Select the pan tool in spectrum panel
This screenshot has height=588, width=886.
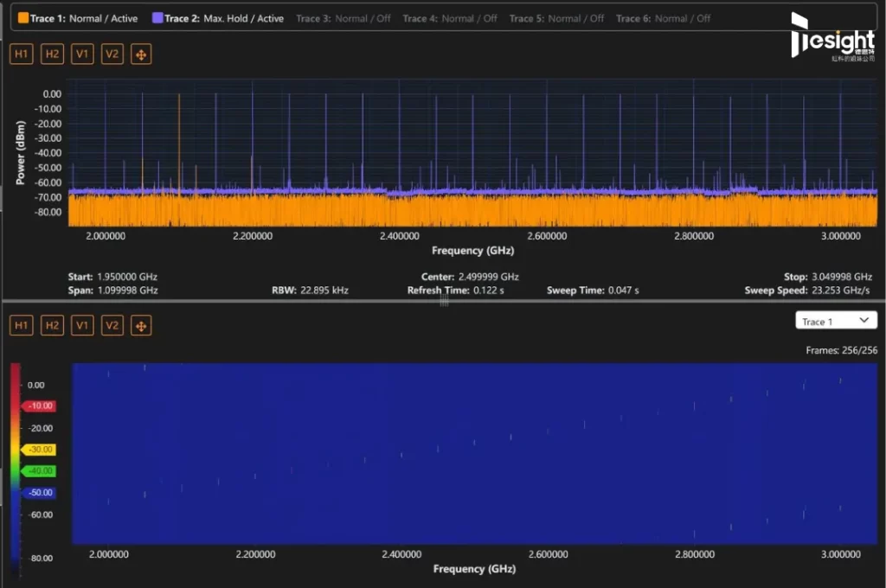pos(141,54)
